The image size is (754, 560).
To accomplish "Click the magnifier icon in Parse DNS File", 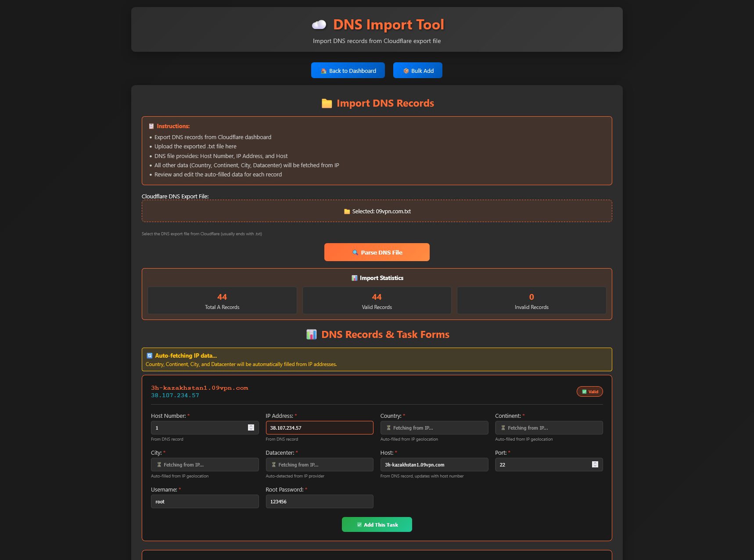I will [x=355, y=253].
